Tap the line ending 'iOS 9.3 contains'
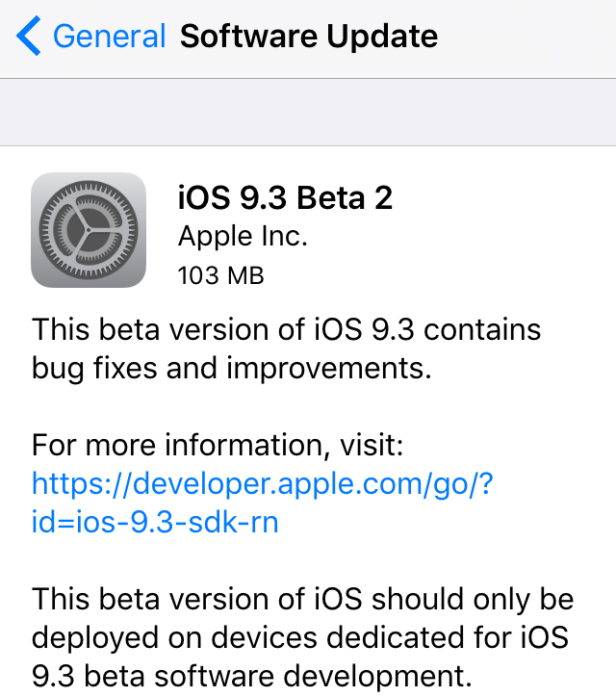This screenshot has height=697, width=616. tap(286, 329)
